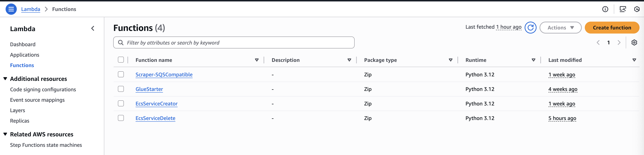Click the hexagon icon in header
644x155 pixels.
[x=637, y=9]
